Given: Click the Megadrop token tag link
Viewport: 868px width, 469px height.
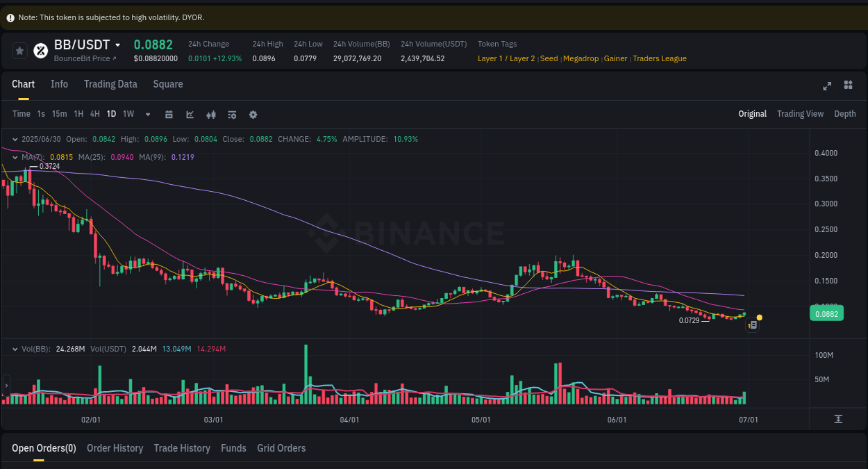Looking at the screenshot, I should point(581,58).
